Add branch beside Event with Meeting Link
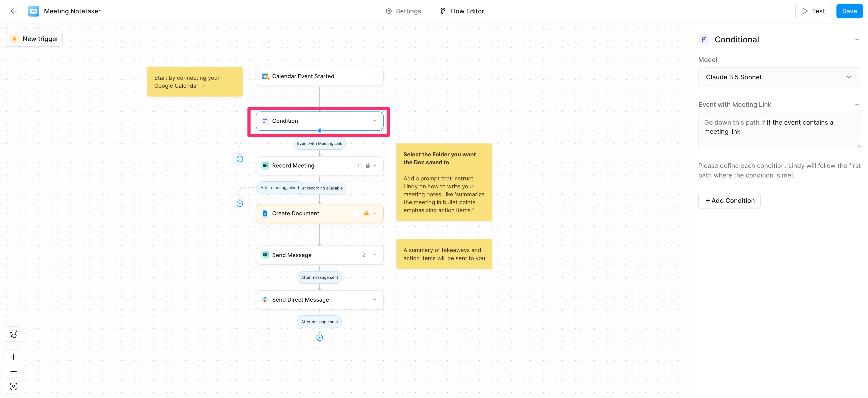This screenshot has width=868, height=398. tap(240, 159)
